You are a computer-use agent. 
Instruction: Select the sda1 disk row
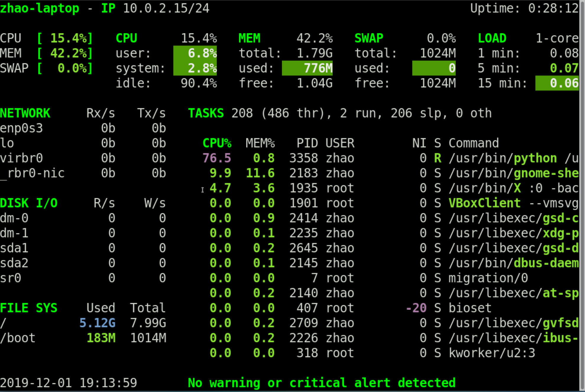click(14, 248)
